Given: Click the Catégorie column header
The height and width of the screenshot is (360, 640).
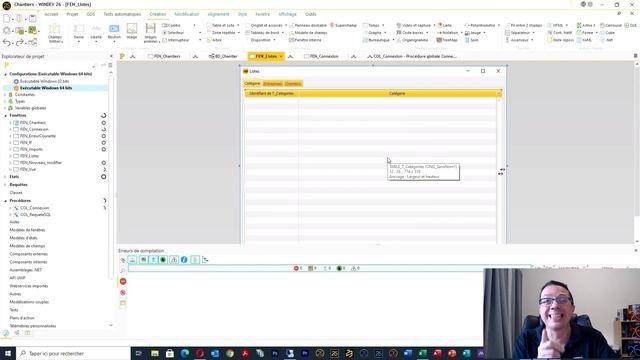Looking at the screenshot, I should [x=397, y=93].
